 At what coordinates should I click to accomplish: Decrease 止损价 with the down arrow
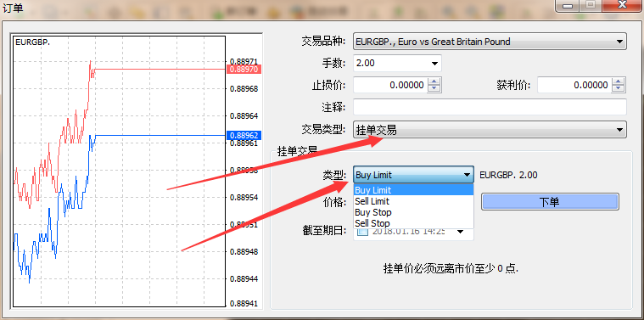pyautogui.click(x=434, y=89)
